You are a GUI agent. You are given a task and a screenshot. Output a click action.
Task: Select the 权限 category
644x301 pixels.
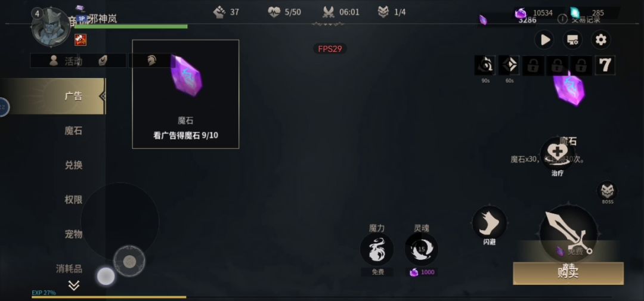pyautogui.click(x=73, y=200)
